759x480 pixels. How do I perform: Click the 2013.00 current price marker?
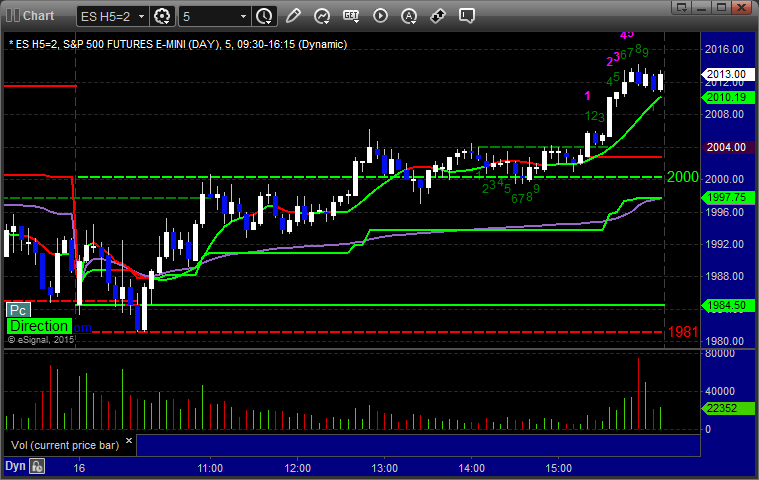coord(727,74)
